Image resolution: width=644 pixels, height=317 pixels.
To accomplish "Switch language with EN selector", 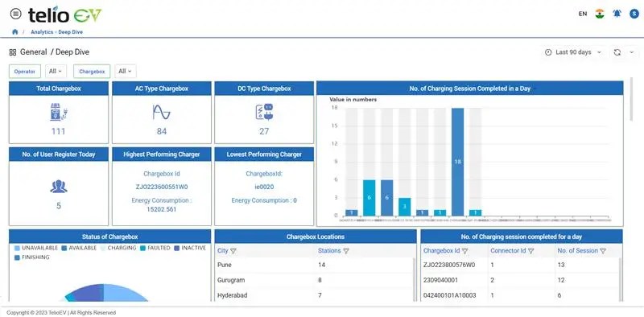I will pos(582,14).
